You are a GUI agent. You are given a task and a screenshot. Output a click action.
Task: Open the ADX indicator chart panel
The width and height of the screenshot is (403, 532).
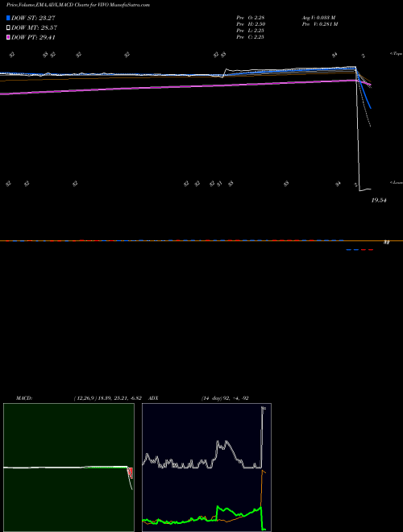tap(206, 468)
